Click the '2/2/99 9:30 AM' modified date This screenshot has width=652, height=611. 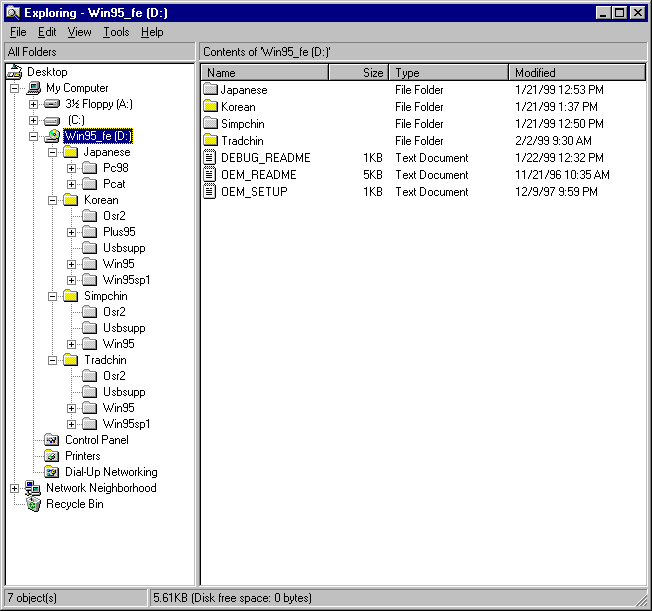553,141
